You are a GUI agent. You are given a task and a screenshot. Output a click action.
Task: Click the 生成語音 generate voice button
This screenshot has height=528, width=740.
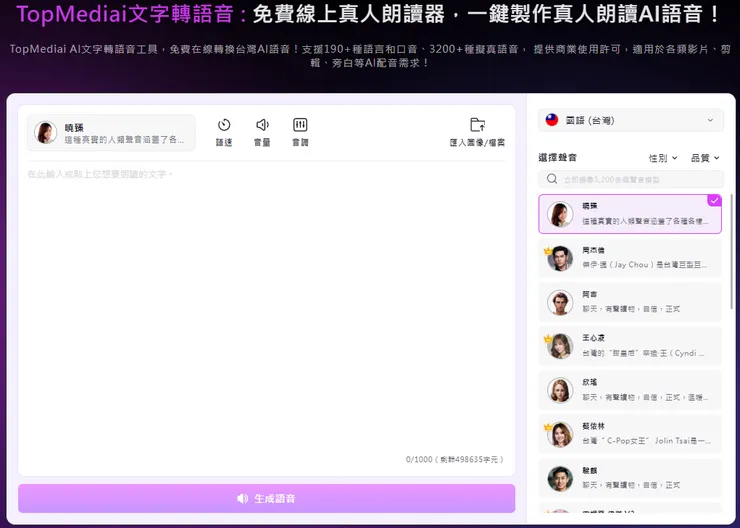pyautogui.click(x=267, y=498)
